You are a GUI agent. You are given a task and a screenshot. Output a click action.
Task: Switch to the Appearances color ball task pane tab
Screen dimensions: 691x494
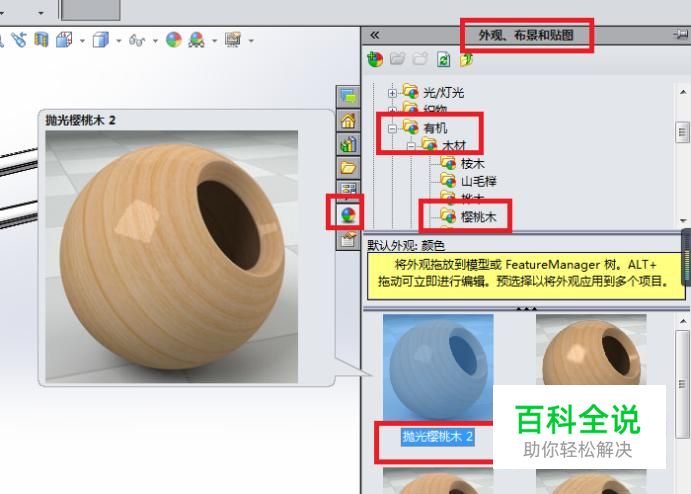click(x=348, y=215)
